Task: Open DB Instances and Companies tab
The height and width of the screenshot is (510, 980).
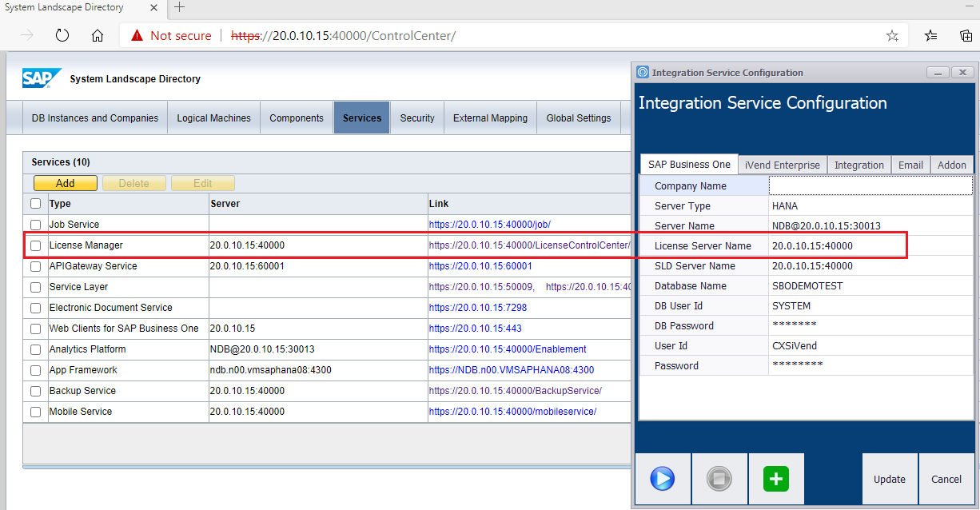Action: (95, 118)
